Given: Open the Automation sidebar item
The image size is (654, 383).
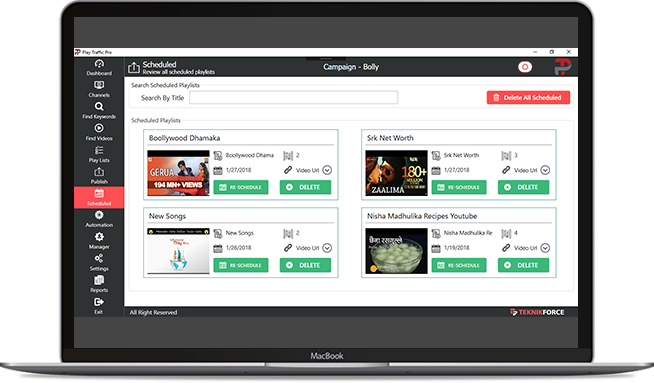Looking at the screenshot, I should (x=99, y=219).
